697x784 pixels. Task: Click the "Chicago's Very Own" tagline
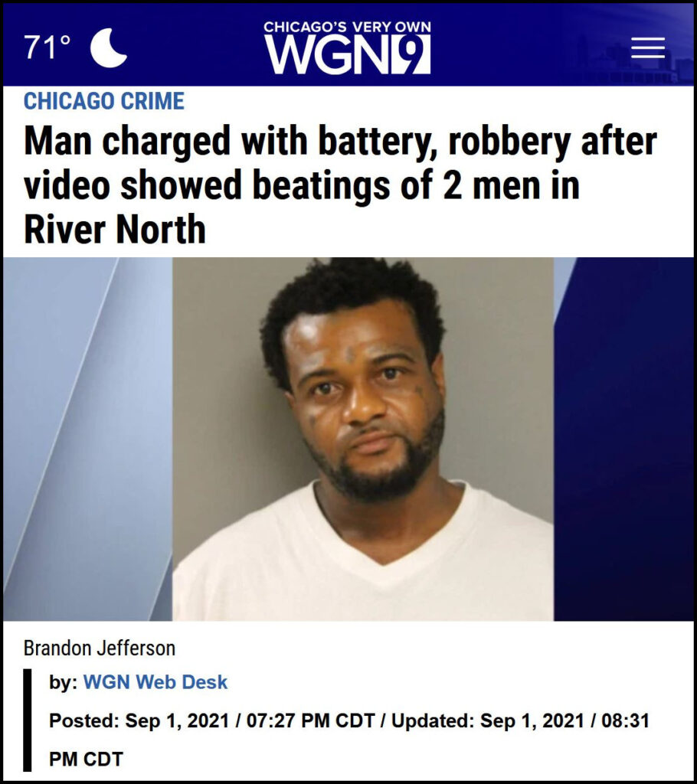point(347,27)
